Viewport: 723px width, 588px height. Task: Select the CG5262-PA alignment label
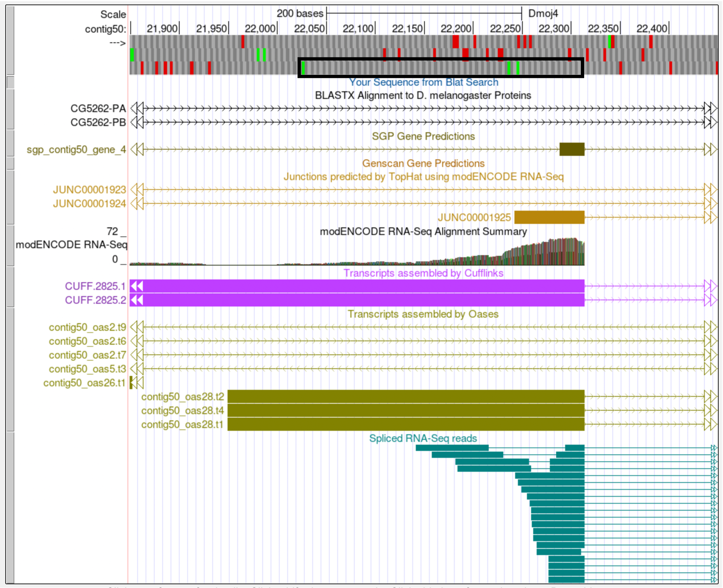[98, 108]
